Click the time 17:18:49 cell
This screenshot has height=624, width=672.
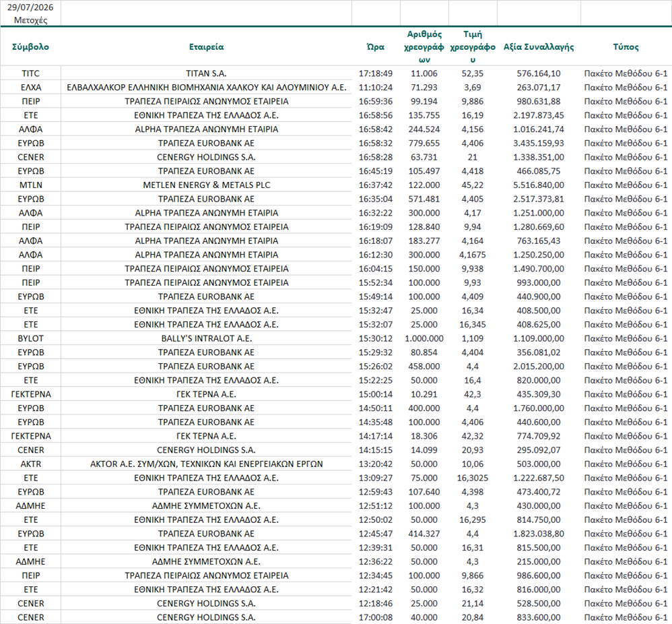376,73
